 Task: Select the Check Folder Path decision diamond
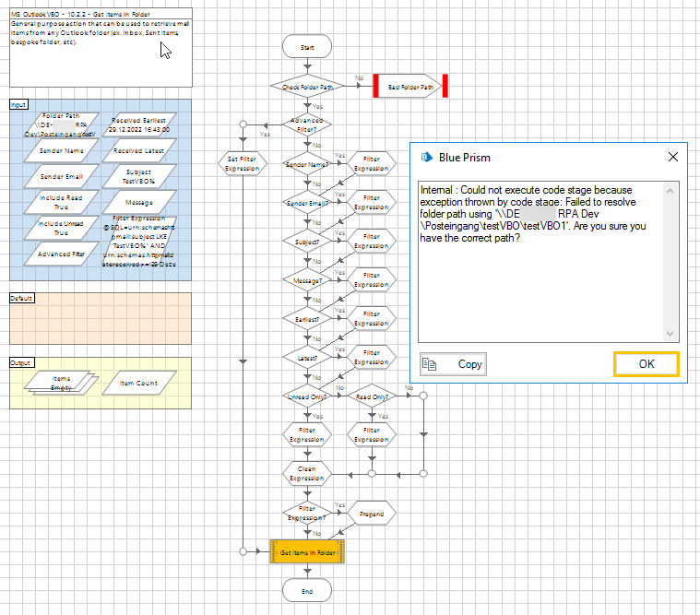[x=307, y=87]
